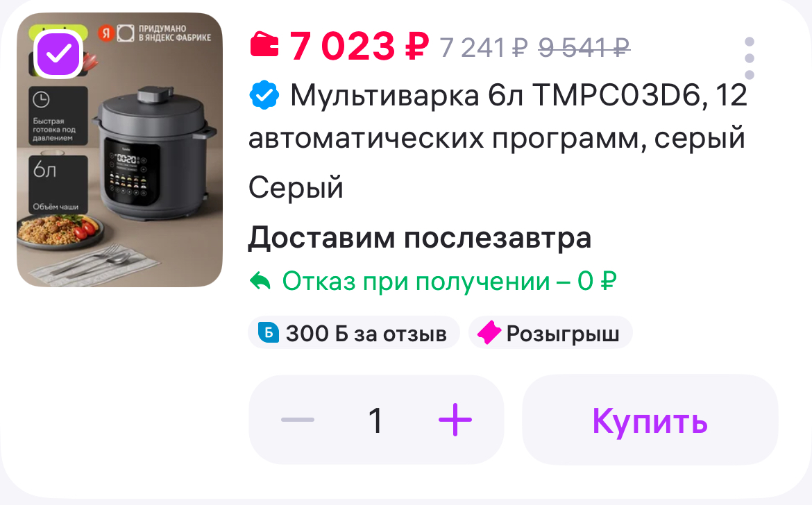This screenshot has height=505, width=812.
Task: Uncheck the purple product selection checkbox
Action: pos(58,53)
